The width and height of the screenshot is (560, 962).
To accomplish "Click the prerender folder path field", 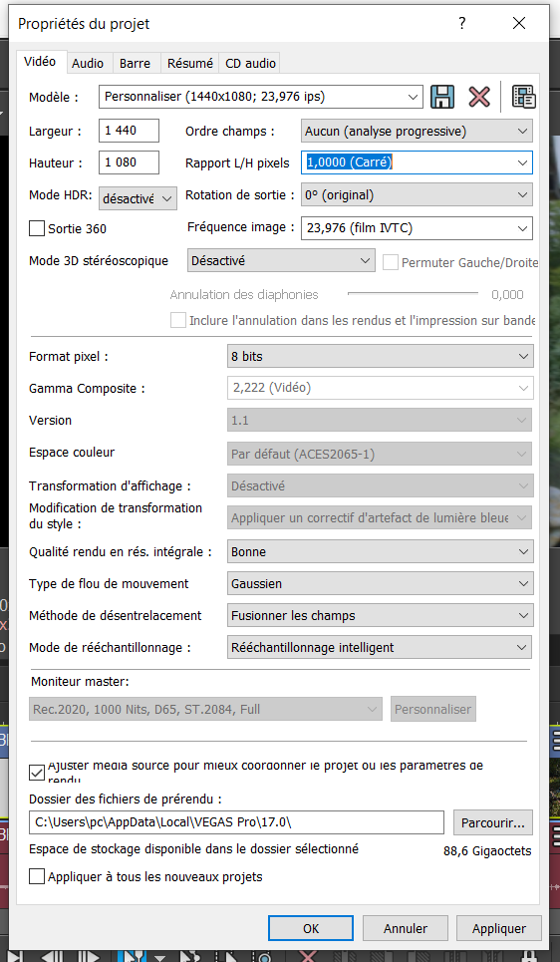I will click(236, 822).
